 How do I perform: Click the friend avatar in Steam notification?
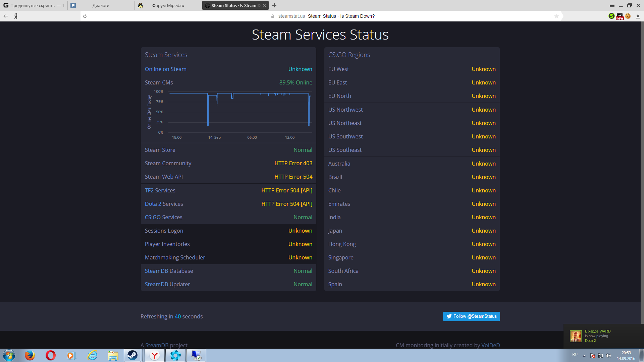click(576, 336)
